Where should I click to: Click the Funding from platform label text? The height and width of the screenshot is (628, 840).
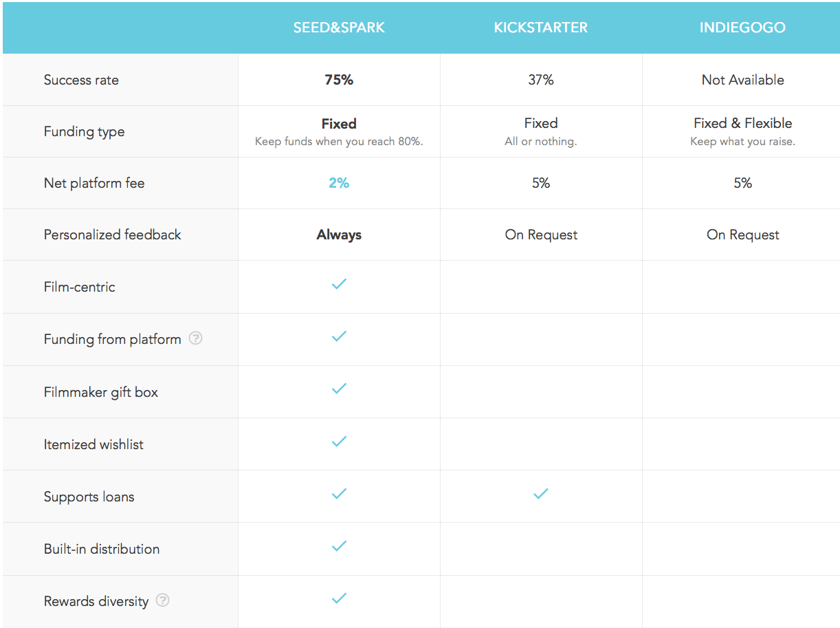113,339
